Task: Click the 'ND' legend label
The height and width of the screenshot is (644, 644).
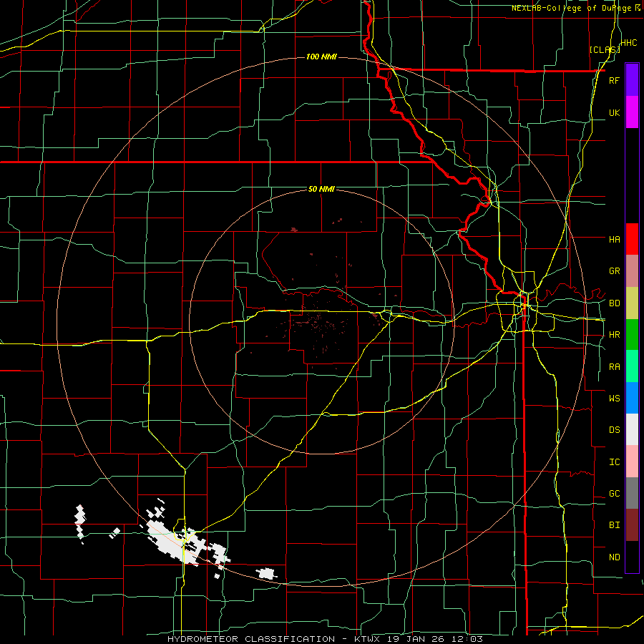Action: tap(614, 557)
